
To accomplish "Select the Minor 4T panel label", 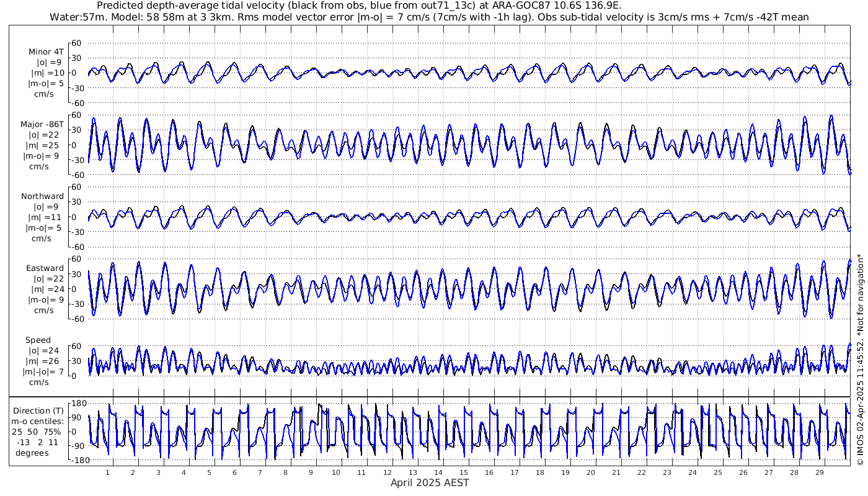I will [x=46, y=51].
